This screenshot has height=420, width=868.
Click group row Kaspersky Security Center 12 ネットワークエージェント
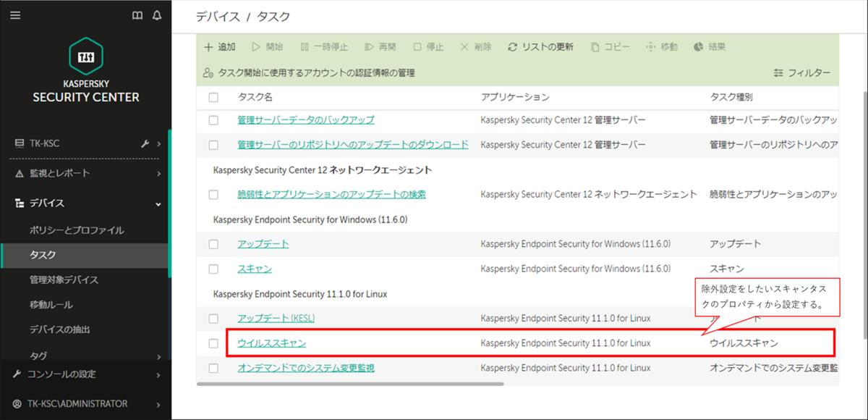[x=323, y=170]
